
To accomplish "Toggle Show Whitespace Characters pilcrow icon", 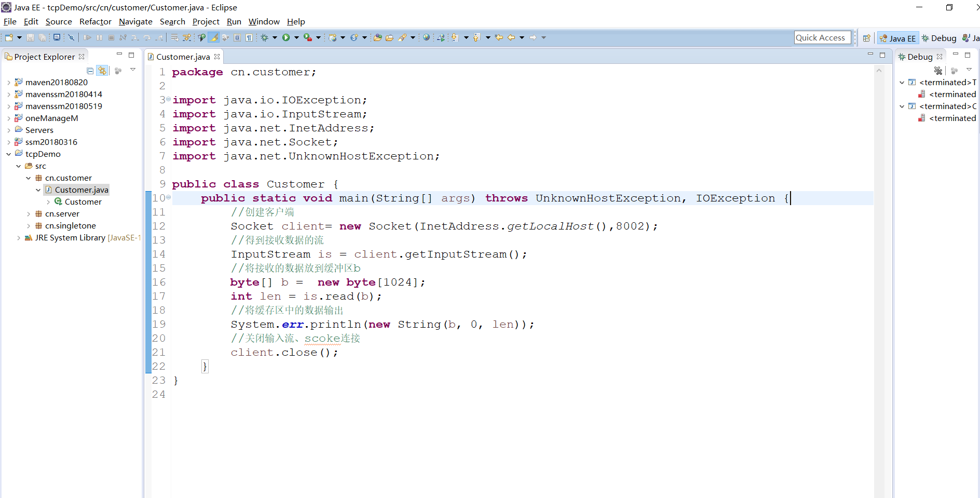I will click(249, 37).
